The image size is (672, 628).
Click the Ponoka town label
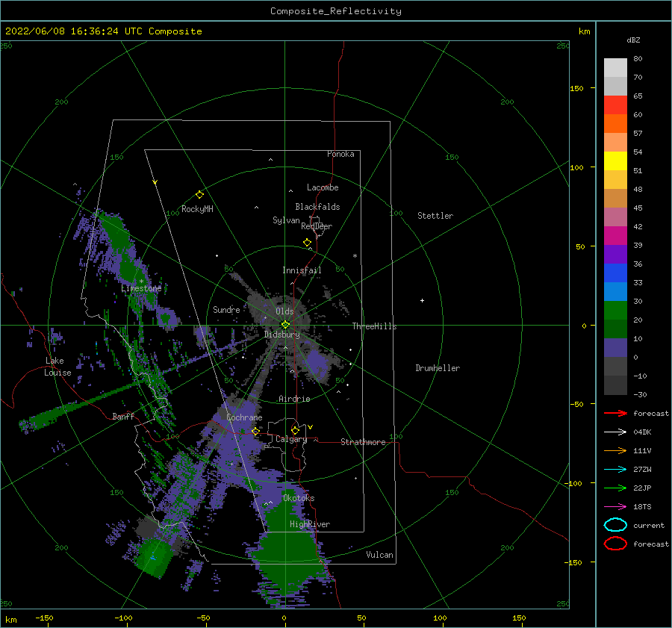[340, 154]
